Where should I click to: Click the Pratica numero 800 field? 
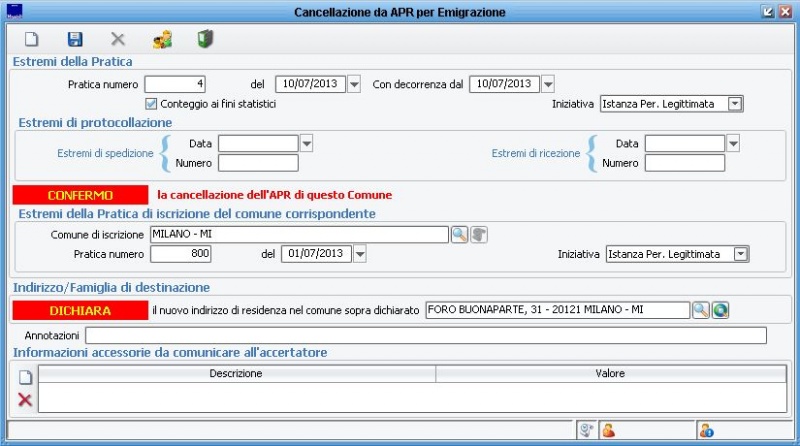click(181, 254)
